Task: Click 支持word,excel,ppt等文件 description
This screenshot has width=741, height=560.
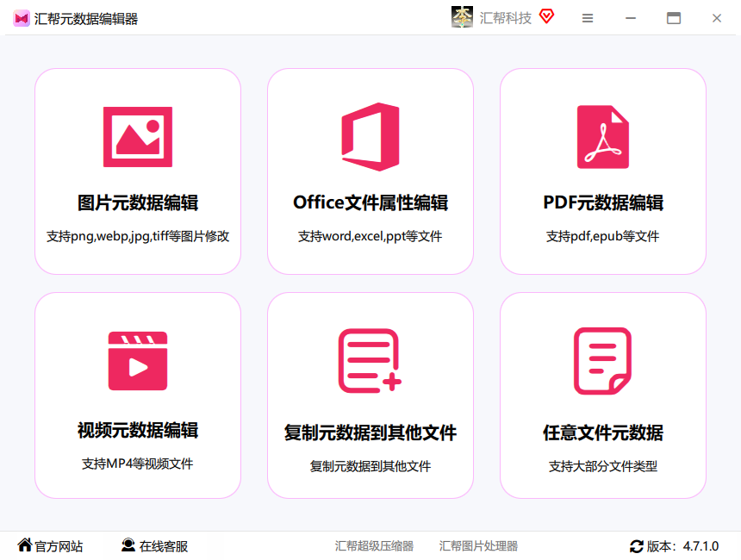Action: coord(370,236)
